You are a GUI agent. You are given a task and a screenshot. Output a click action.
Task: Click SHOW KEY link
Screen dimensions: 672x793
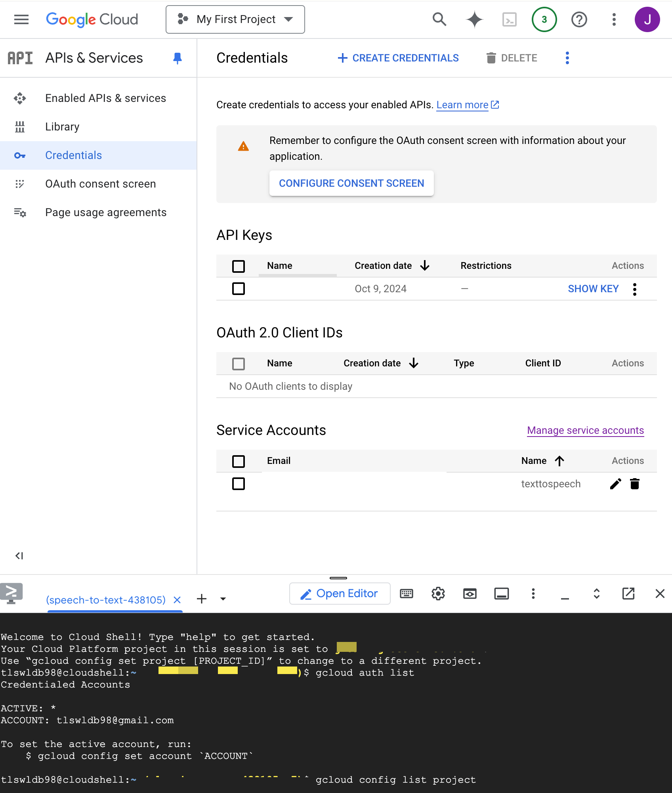pyautogui.click(x=593, y=289)
